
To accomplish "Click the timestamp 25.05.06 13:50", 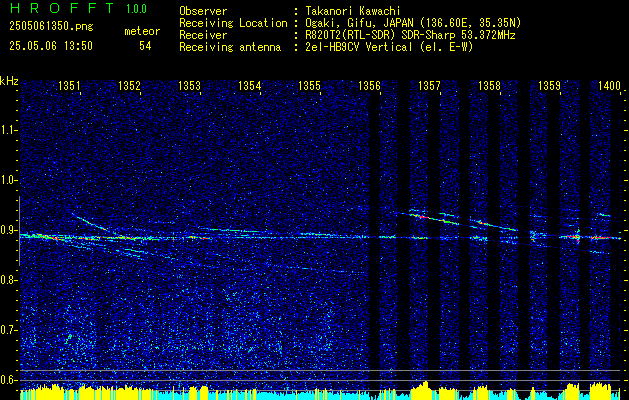I will pos(51,46).
